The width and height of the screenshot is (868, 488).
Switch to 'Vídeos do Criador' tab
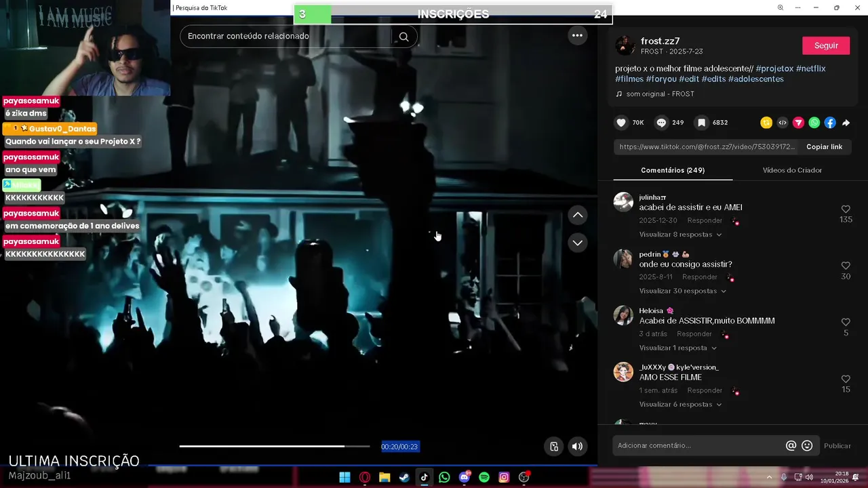(792, 170)
